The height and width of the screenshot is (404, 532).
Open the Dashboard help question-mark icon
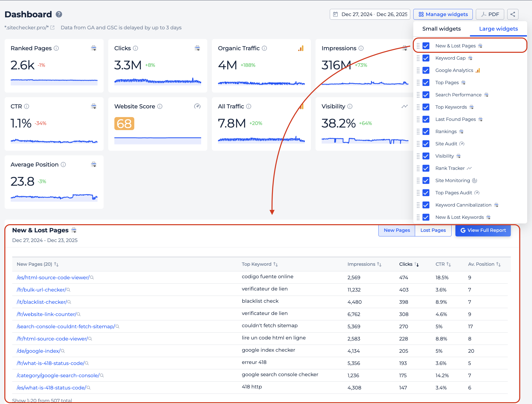pyautogui.click(x=59, y=14)
